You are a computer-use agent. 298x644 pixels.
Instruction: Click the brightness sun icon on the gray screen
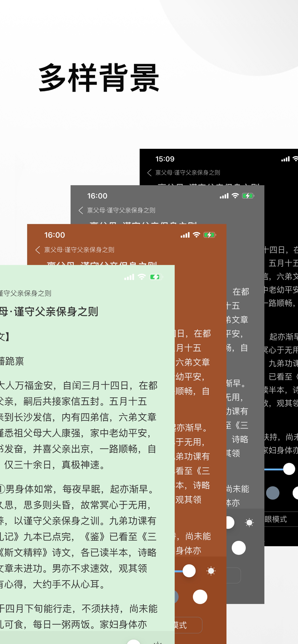coord(249,523)
